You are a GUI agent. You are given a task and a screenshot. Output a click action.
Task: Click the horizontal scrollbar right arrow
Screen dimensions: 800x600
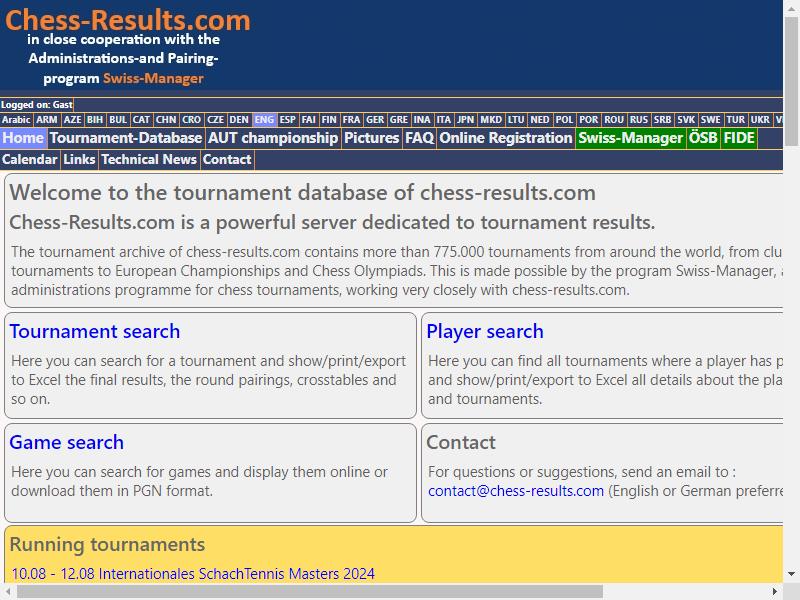click(774, 591)
